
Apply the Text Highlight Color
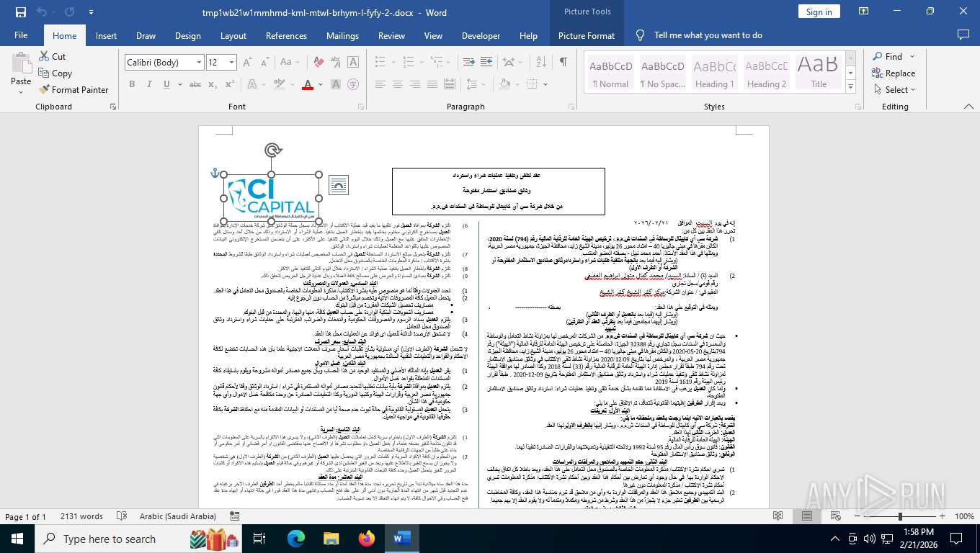click(278, 84)
